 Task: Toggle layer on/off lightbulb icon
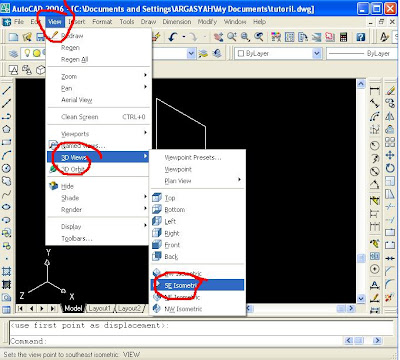point(28,53)
